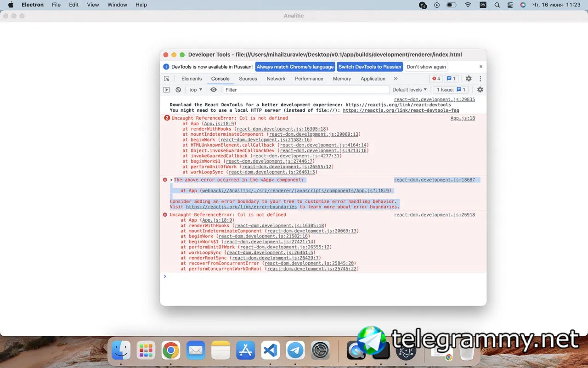Open the Default levels dropdown
This screenshot has width=588, height=368.
click(x=410, y=90)
